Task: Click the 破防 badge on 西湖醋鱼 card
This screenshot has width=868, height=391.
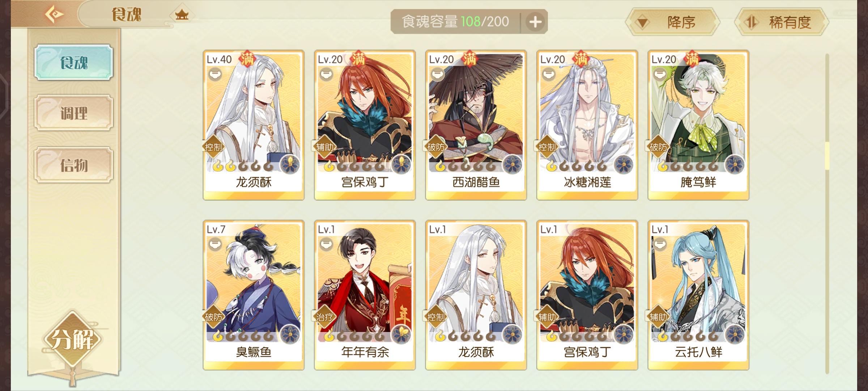Action: (x=436, y=147)
